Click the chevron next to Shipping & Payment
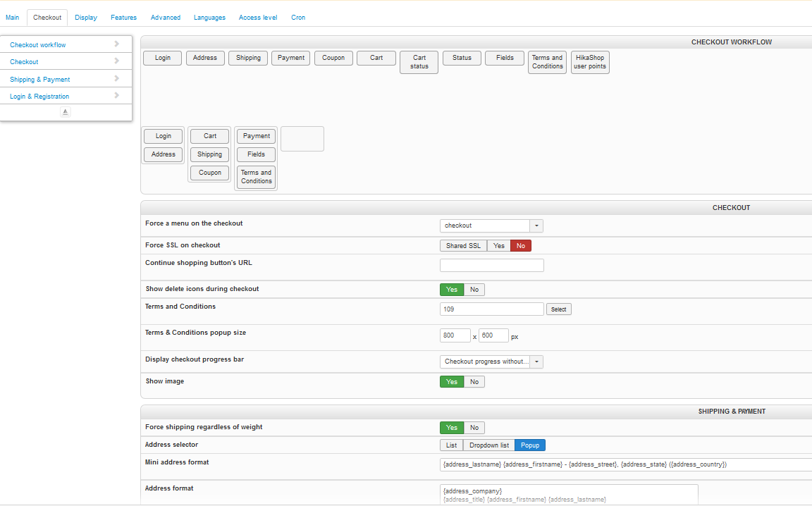This screenshot has height=506, width=812. point(116,79)
